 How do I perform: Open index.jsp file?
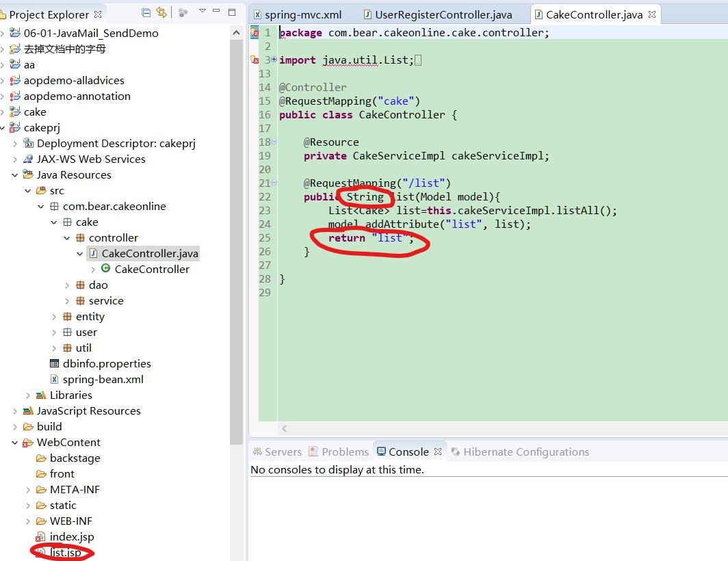coord(71,537)
